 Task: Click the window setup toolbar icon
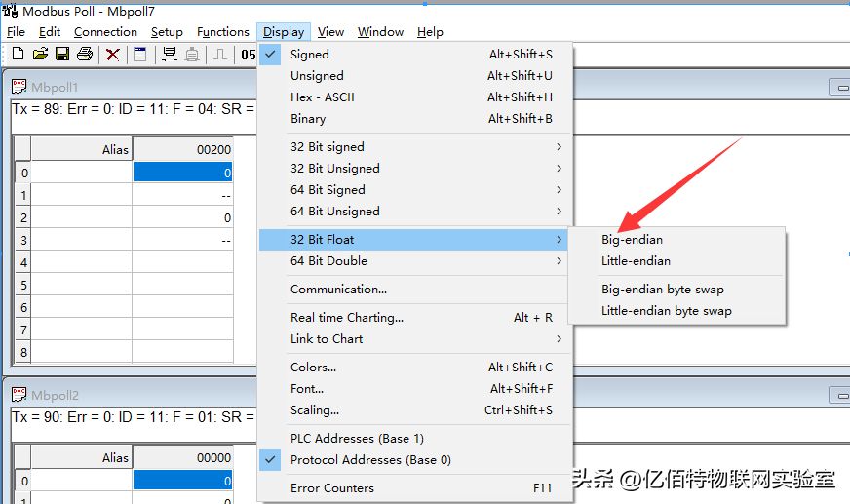click(x=139, y=55)
